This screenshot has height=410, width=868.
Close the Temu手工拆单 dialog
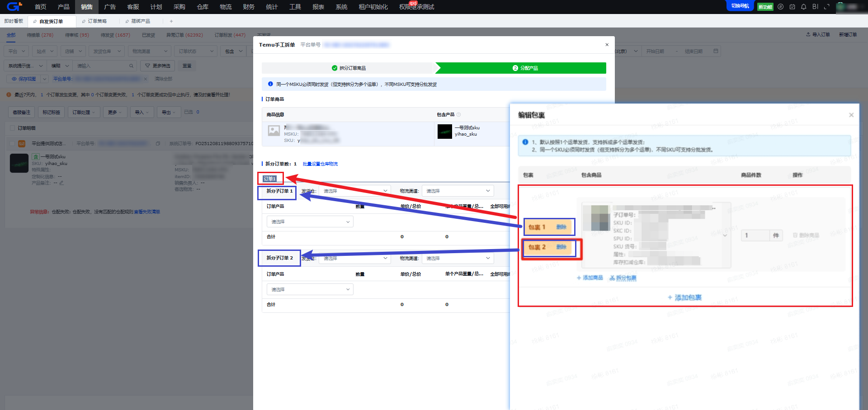coord(607,45)
